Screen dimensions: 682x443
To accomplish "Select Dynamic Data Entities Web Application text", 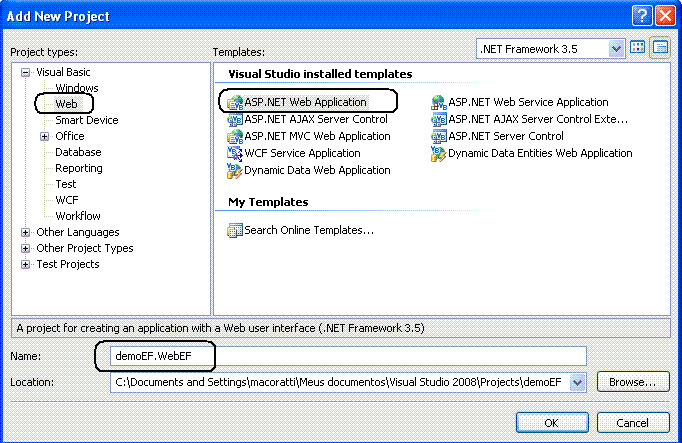I will (540, 153).
